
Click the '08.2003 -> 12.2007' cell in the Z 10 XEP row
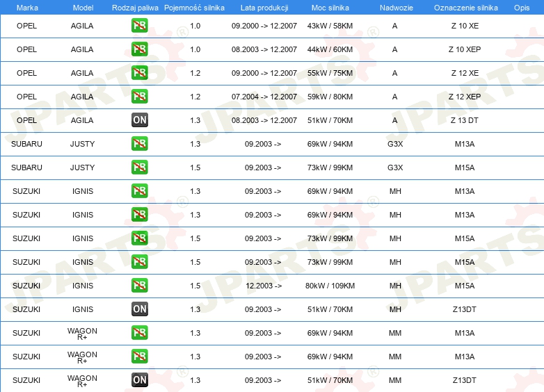[x=264, y=49]
